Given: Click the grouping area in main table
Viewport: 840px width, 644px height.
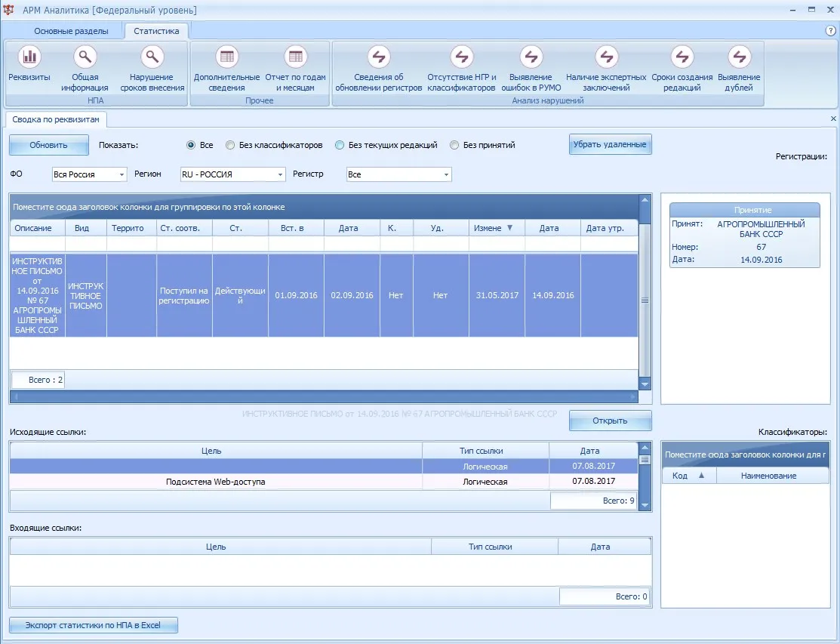Looking at the screenshot, I should point(324,207).
